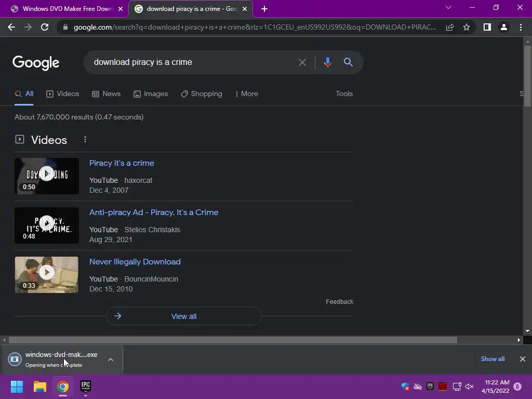
Task: Open the Videos section three-dot options
Action: click(x=85, y=139)
